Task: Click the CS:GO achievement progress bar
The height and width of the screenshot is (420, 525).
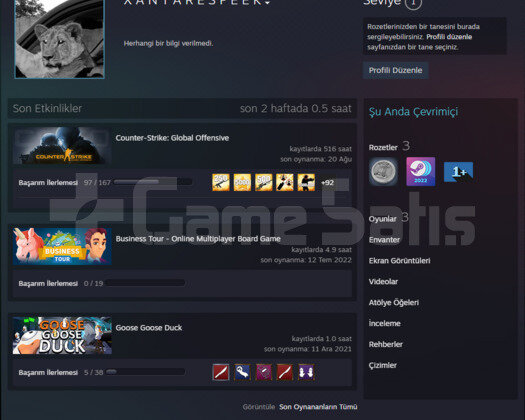Action: pyautogui.click(x=153, y=182)
